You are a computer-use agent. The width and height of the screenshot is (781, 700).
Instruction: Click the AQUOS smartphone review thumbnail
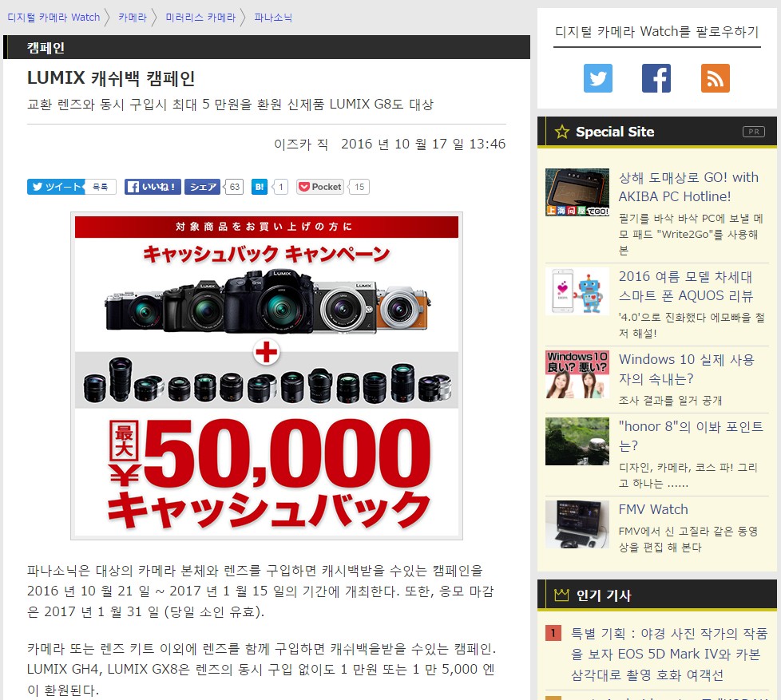(x=577, y=291)
